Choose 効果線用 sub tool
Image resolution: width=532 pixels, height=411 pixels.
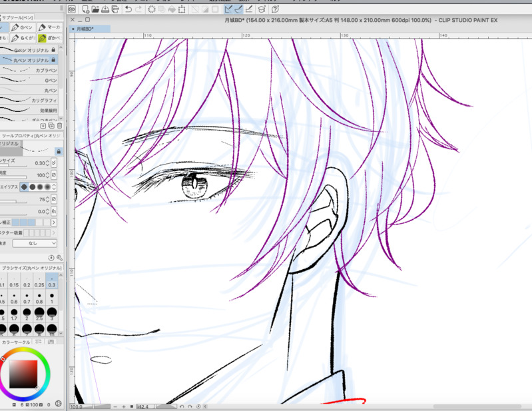pos(29,111)
